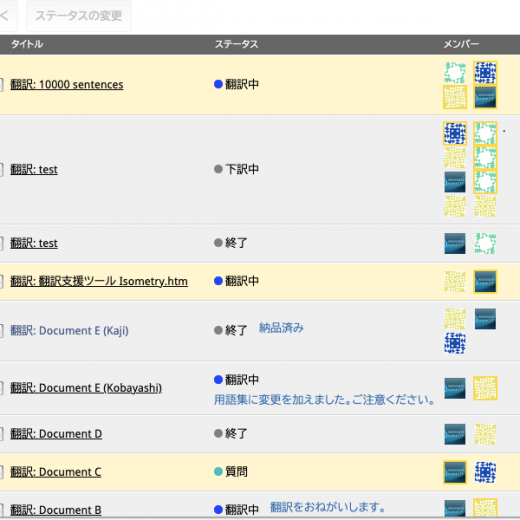This screenshot has height=520, width=520.
Task: Click the ステータスの変更 button
Action: pyautogui.click(x=79, y=16)
